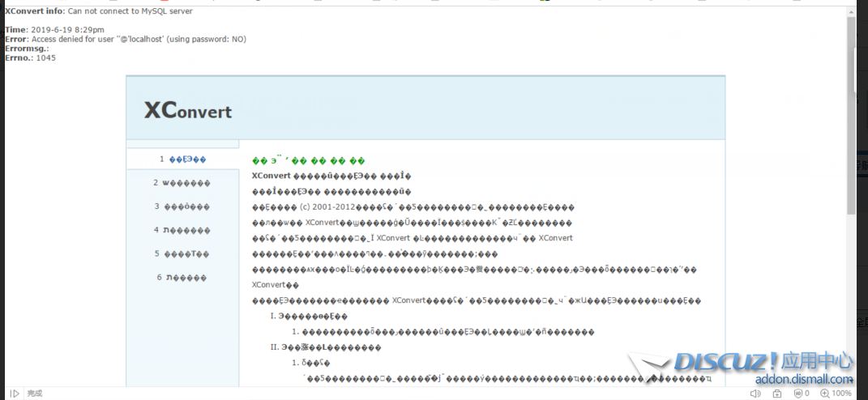Select step 2 in the XConvert sidebar
Viewport: 868px width, 400px height.
tap(182, 183)
